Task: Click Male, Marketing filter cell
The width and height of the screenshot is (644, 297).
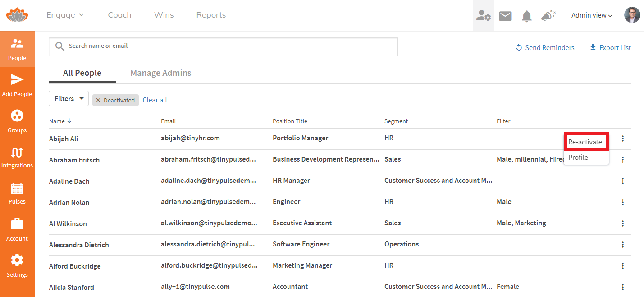Action: pyautogui.click(x=521, y=223)
